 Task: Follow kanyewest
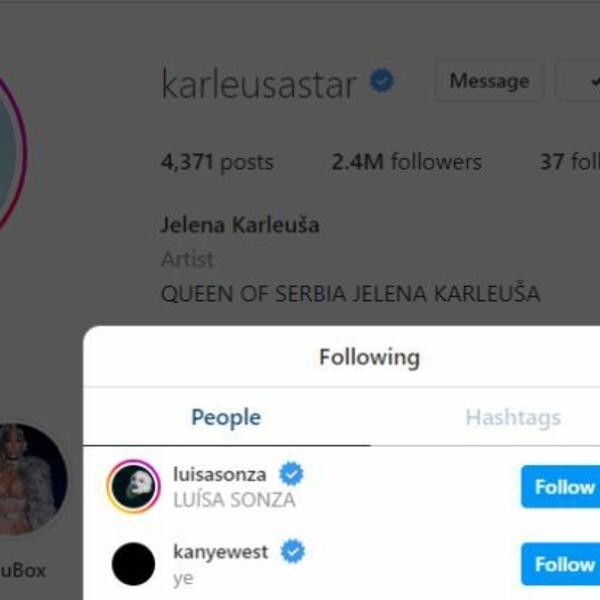[561, 564]
